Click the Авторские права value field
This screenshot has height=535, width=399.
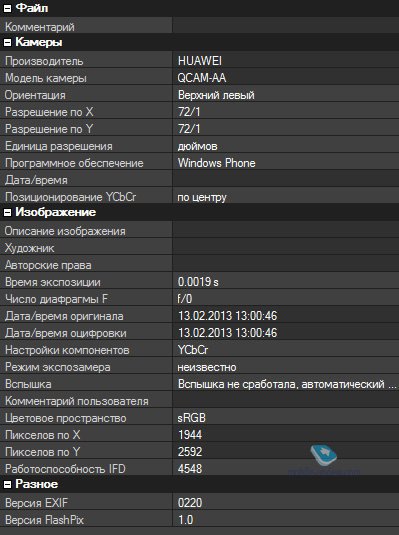click(x=286, y=263)
